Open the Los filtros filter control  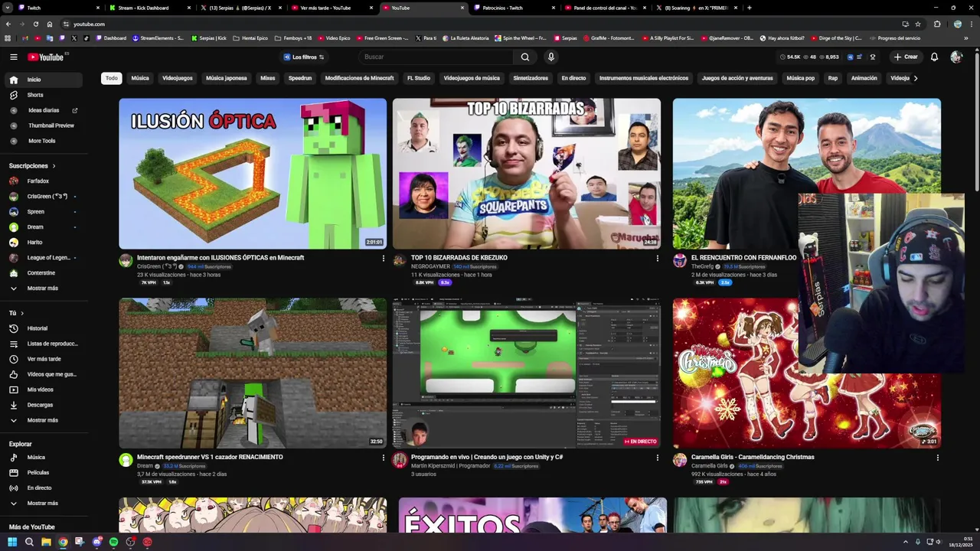[x=304, y=57]
